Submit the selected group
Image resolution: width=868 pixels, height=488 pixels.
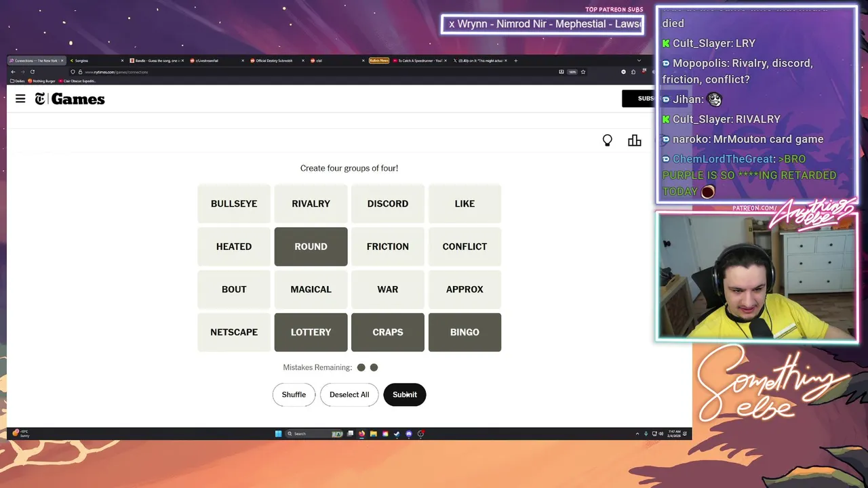pyautogui.click(x=405, y=394)
